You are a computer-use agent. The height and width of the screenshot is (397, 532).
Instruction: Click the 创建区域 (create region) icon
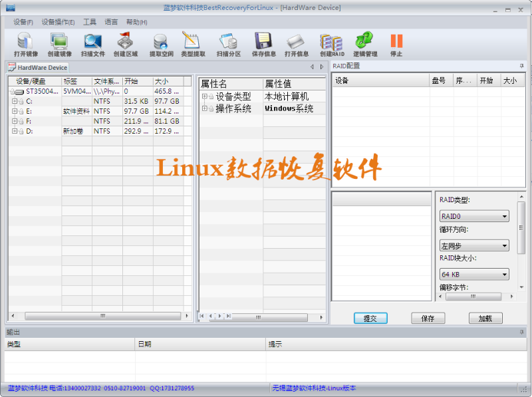(125, 44)
